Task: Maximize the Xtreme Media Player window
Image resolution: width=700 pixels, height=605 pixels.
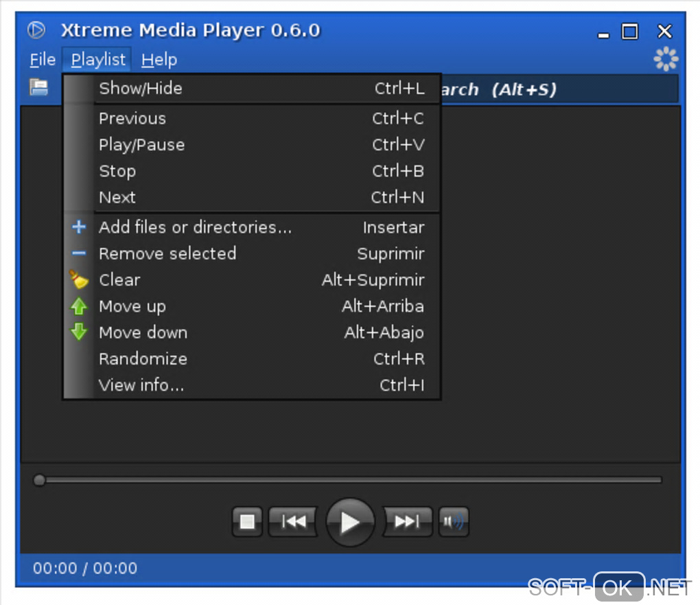Action: (x=630, y=32)
